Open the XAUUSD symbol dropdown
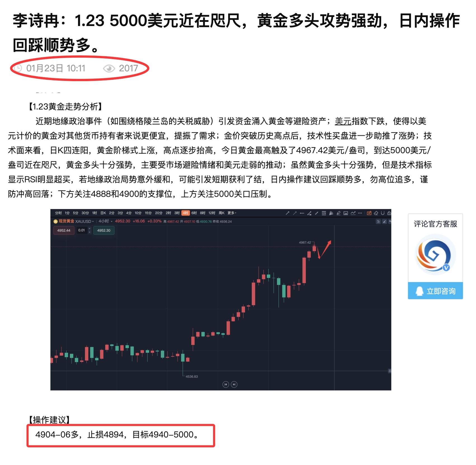 coord(84,221)
